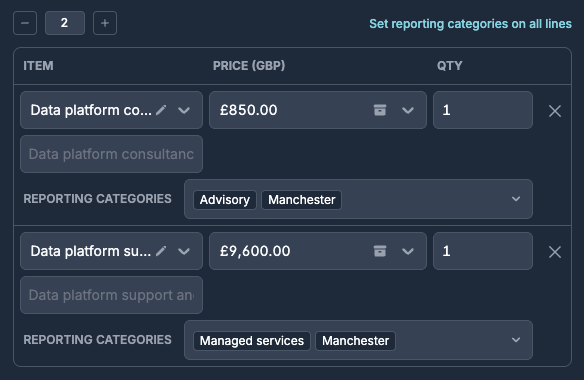Click the £850.00 price field
584x380 pixels.
[x=318, y=110]
